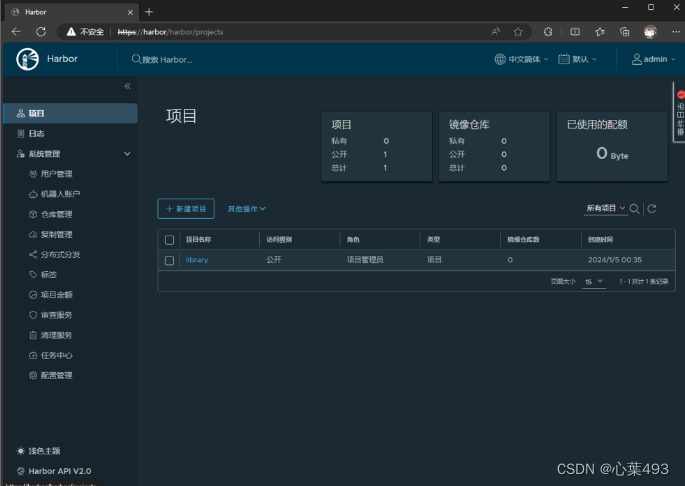Click the 搜索 Harbor search field
Viewport: 685px width, 486px height.
pyautogui.click(x=167, y=59)
